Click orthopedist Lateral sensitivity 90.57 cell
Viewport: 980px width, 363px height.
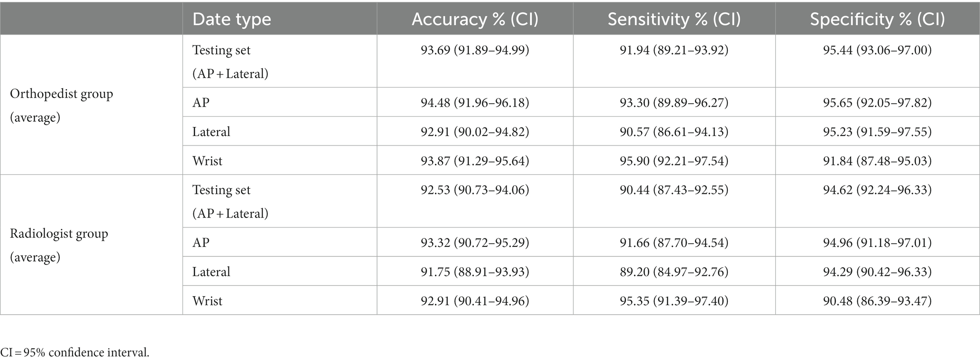tap(674, 131)
